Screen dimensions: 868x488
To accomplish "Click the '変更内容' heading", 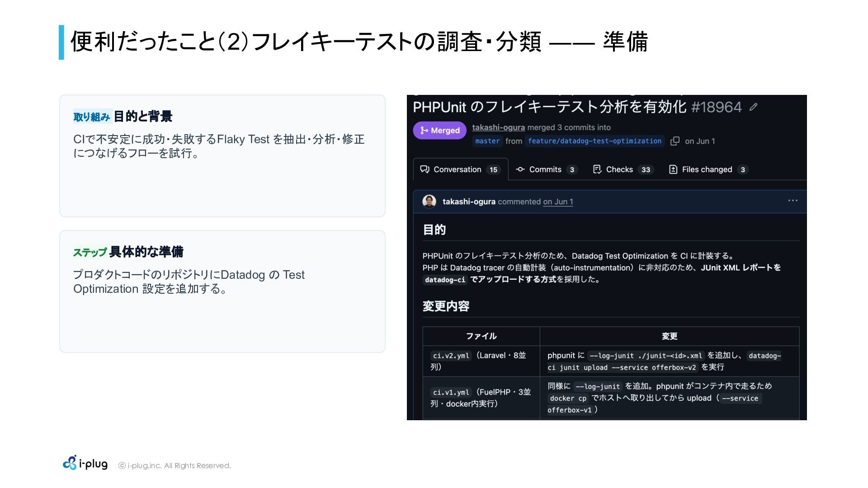I will [x=446, y=306].
